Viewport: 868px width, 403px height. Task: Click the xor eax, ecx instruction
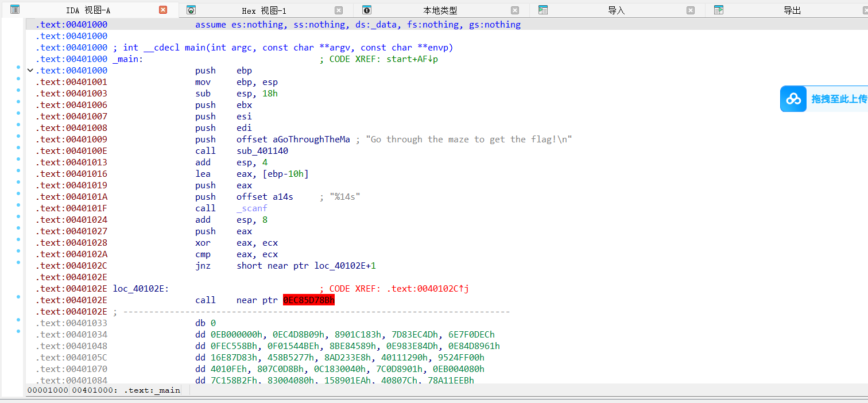click(237, 243)
